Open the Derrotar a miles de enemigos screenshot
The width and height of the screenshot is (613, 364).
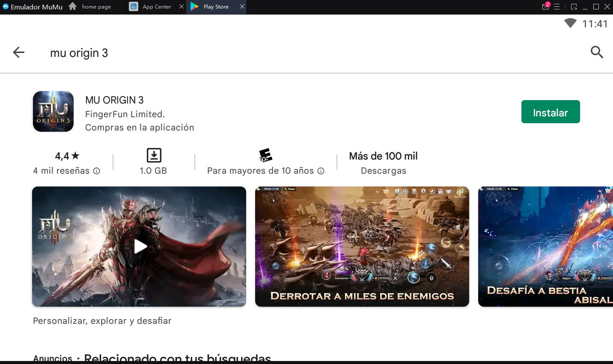point(362,246)
